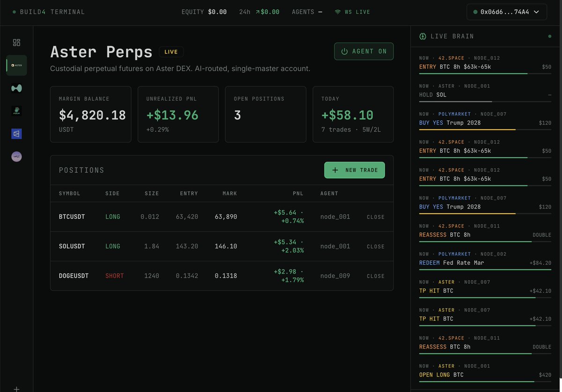Click node_009 agent in DOGEUSDT row
Image resolution: width=562 pixels, height=392 pixels.
335,276
